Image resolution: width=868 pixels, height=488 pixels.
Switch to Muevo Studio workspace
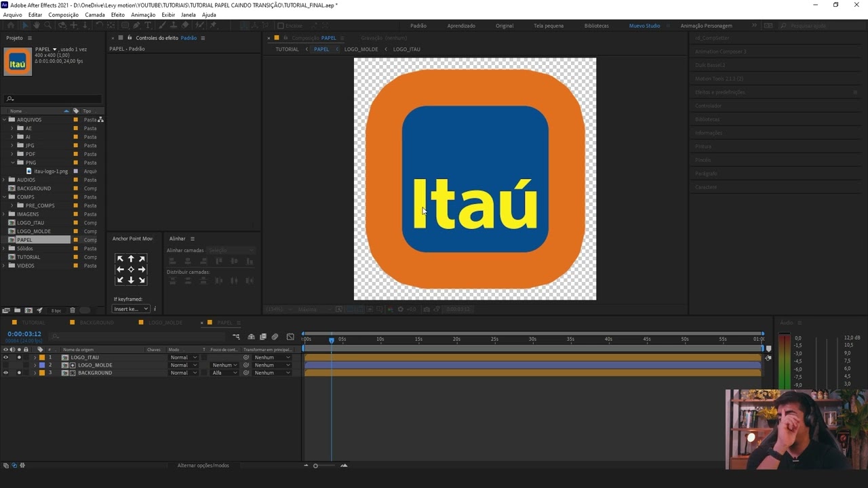point(644,26)
